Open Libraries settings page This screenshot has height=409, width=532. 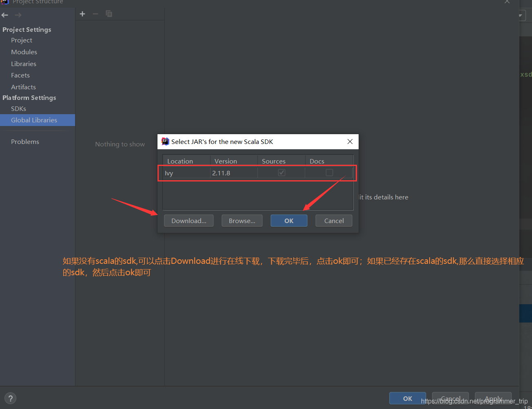click(x=24, y=64)
